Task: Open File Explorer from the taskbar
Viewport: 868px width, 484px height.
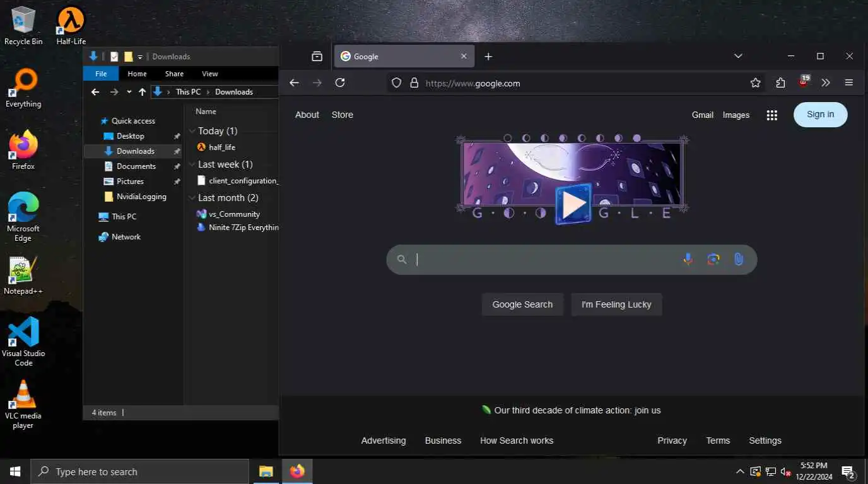Action: click(266, 471)
